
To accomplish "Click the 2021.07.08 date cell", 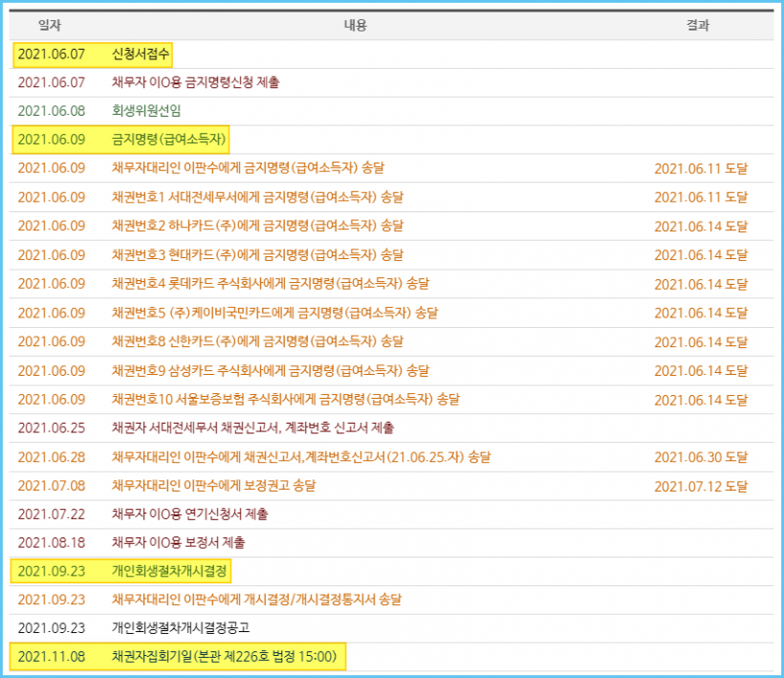I will tap(52, 486).
